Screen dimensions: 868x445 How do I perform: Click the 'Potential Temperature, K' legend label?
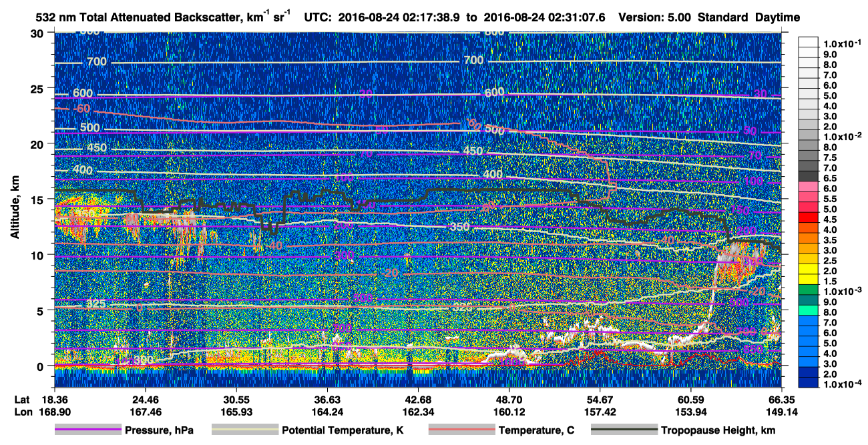click(343, 430)
